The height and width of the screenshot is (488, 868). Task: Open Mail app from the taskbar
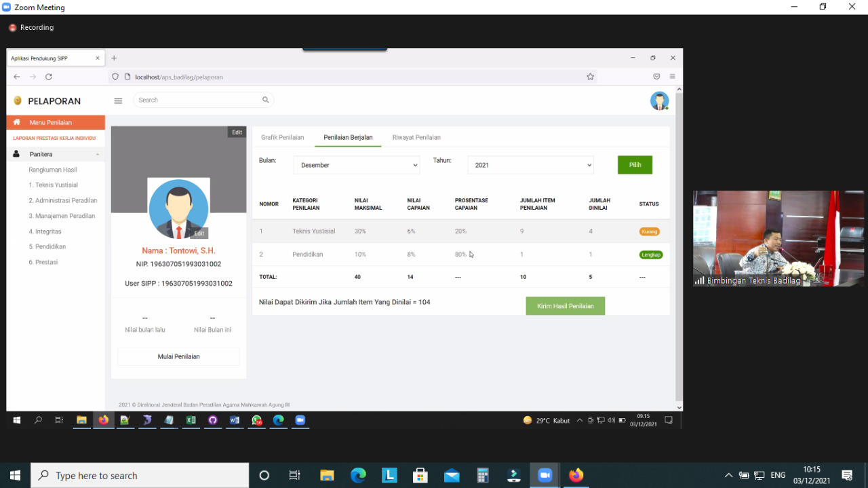(452, 475)
